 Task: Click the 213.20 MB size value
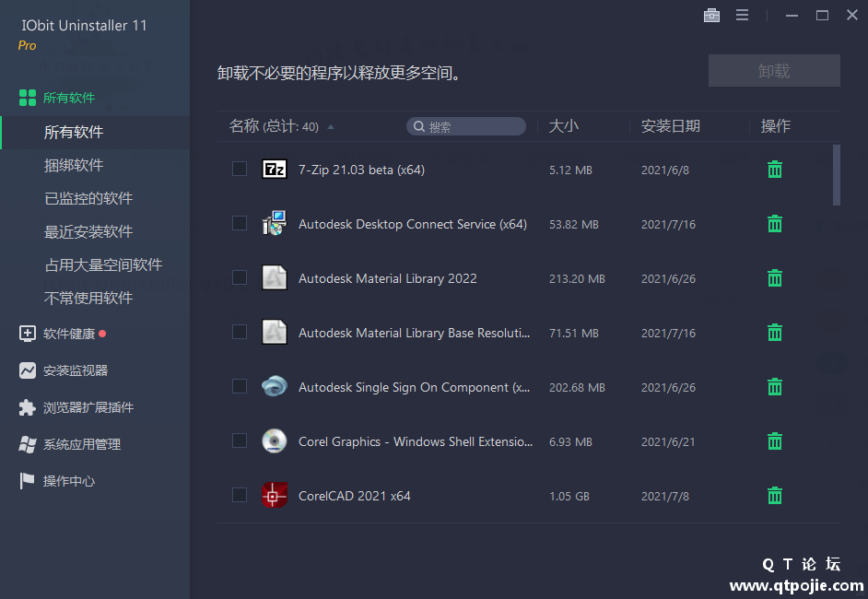click(x=577, y=278)
